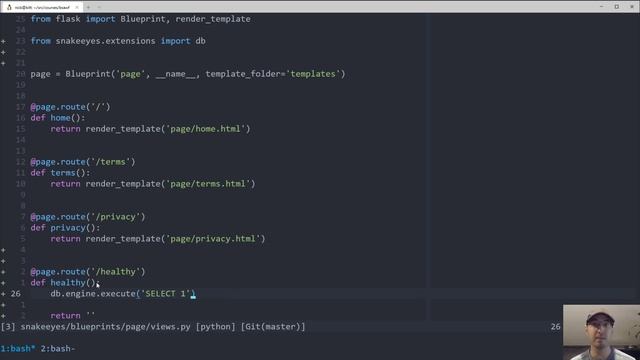Click the git plus sign beside 'def healthy'

3,283
